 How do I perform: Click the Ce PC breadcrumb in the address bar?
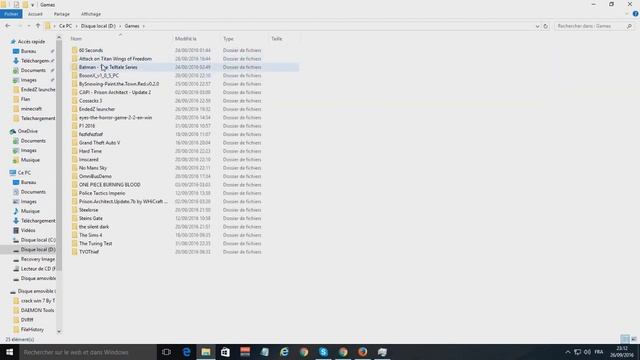65,26
